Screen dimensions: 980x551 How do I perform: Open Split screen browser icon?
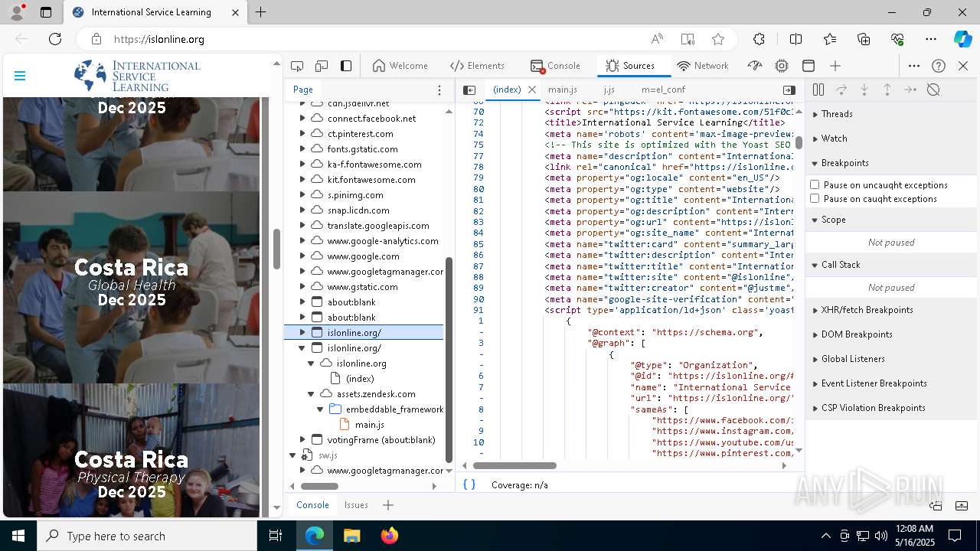[795, 39]
